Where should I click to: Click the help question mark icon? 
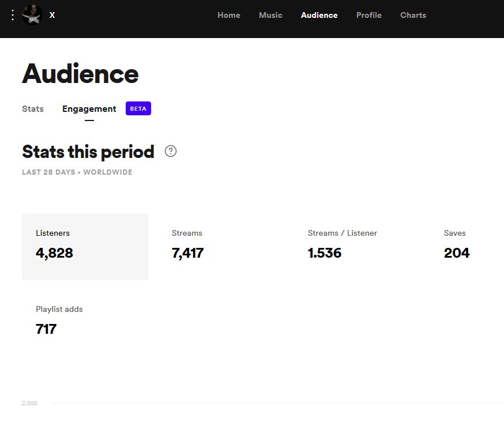pyautogui.click(x=171, y=151)
